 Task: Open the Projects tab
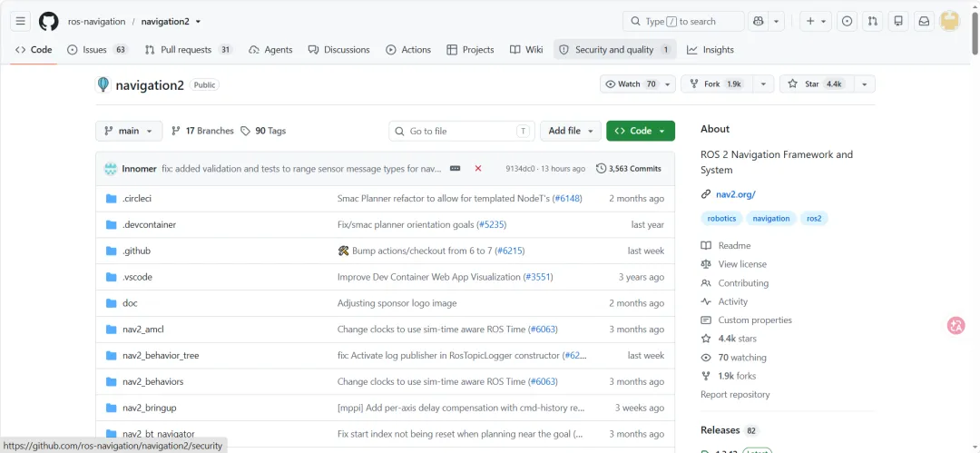point(470,49)
